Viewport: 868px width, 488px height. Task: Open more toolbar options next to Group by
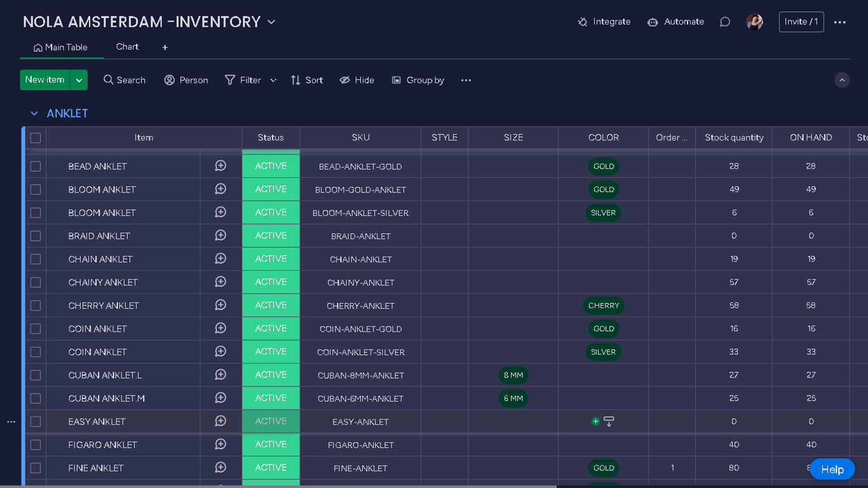(x=466, y=80)
